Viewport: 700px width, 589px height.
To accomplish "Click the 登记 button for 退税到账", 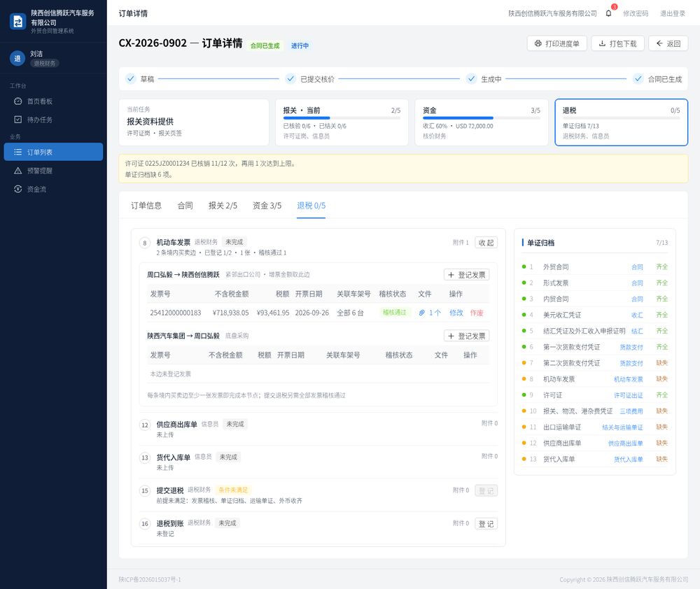I will [x=486, y=524].
